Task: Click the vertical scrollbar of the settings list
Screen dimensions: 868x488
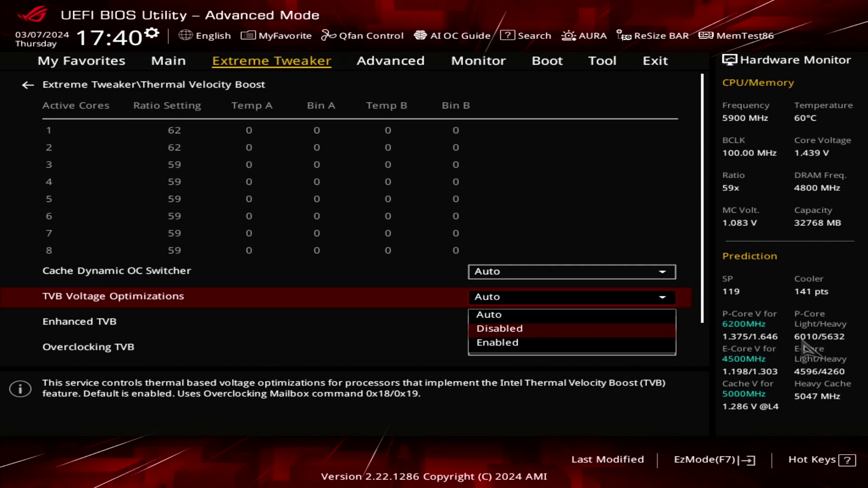Action: coord(702,199)
